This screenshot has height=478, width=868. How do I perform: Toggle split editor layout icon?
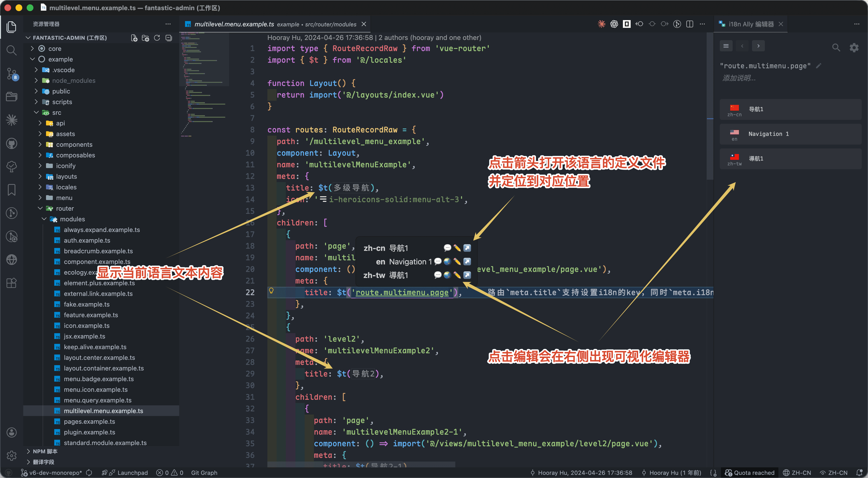click(x=690, y=24)
